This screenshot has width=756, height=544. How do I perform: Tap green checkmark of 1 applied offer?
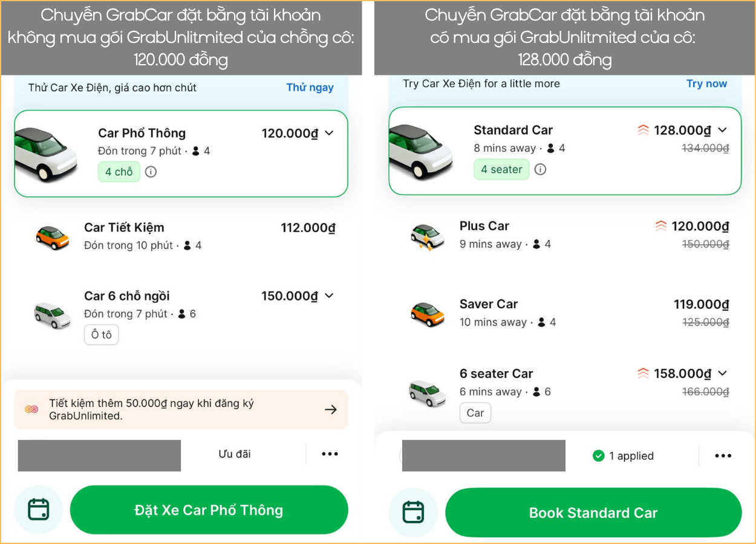click(599, 456)
